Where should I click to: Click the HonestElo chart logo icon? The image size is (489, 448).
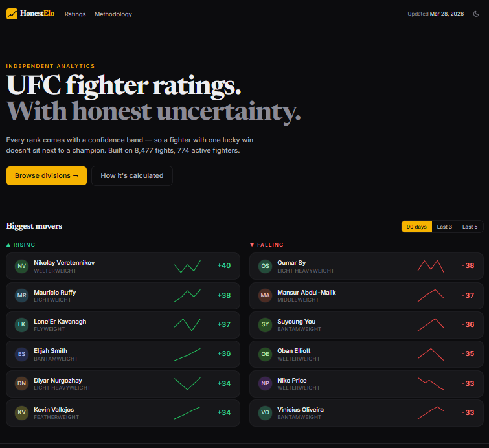pos(12,14)
